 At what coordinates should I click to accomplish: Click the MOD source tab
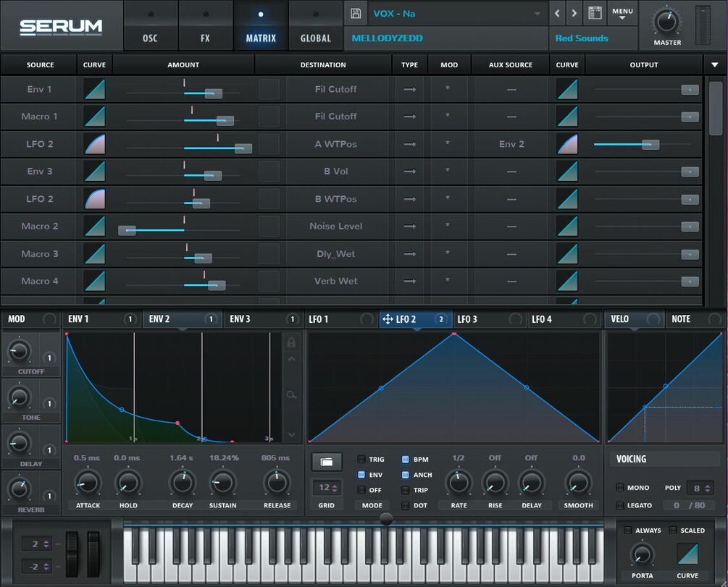click(x=30, y=318)
